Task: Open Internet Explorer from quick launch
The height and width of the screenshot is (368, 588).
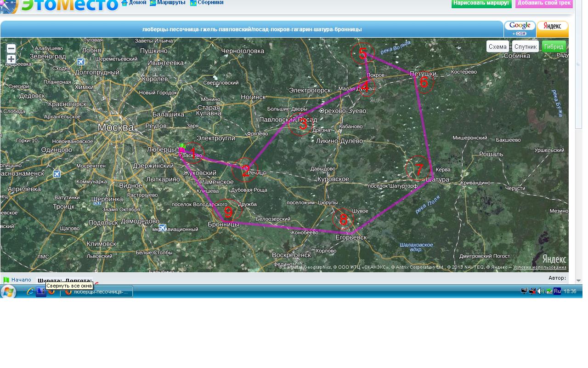Action: click(30, 291)
